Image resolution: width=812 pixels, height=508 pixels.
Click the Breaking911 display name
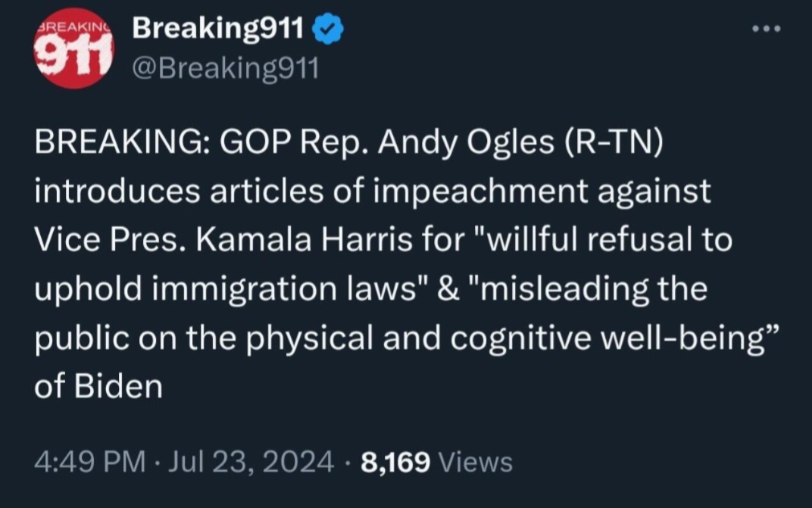tap(218, 30)
